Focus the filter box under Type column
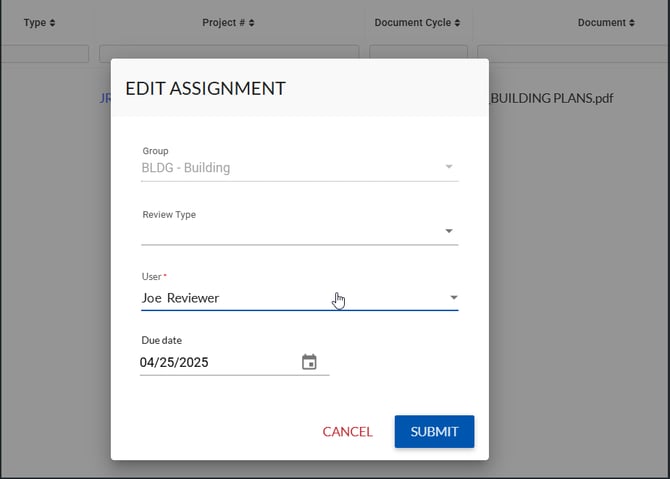 point(44,53)
